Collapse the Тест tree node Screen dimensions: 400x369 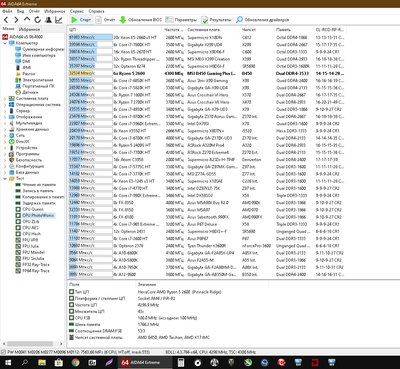point(5,179)
